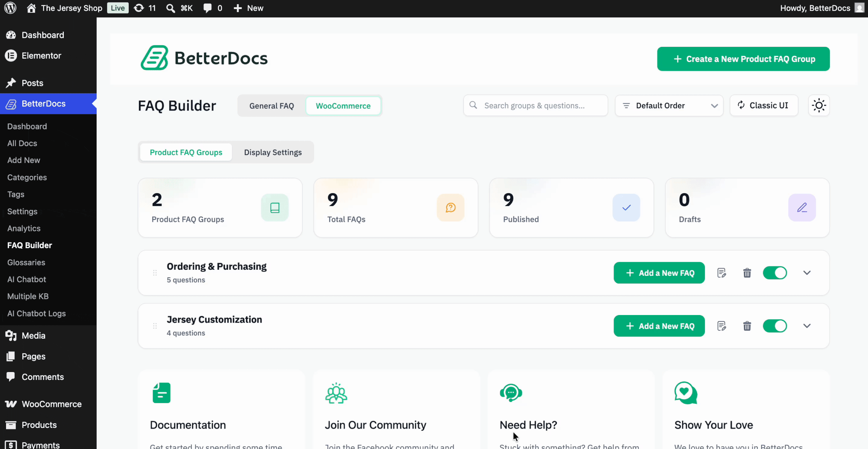Image resolution: width=868 pixels, height=449 pixels.
Task: Open the Product FAQ Groups tab
Action: tap(186, 152)
